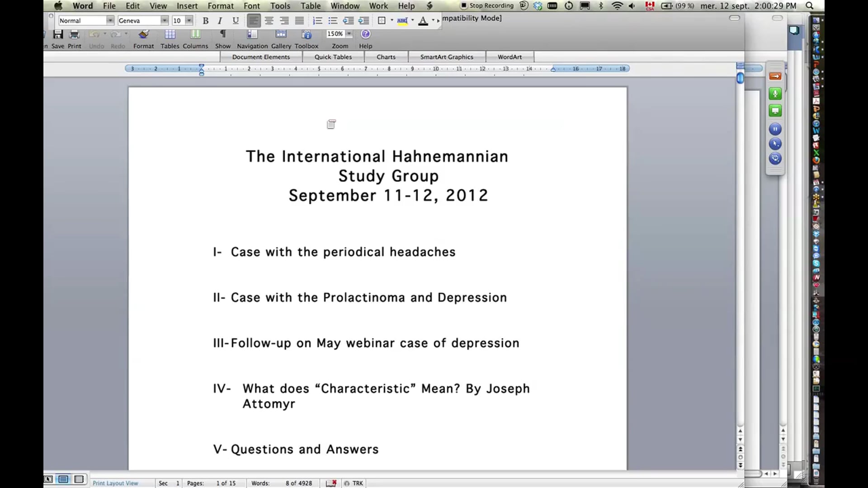This screenshot has width=868, height=488.
Task: Click the Columns icon
Action: click(195, 34)
